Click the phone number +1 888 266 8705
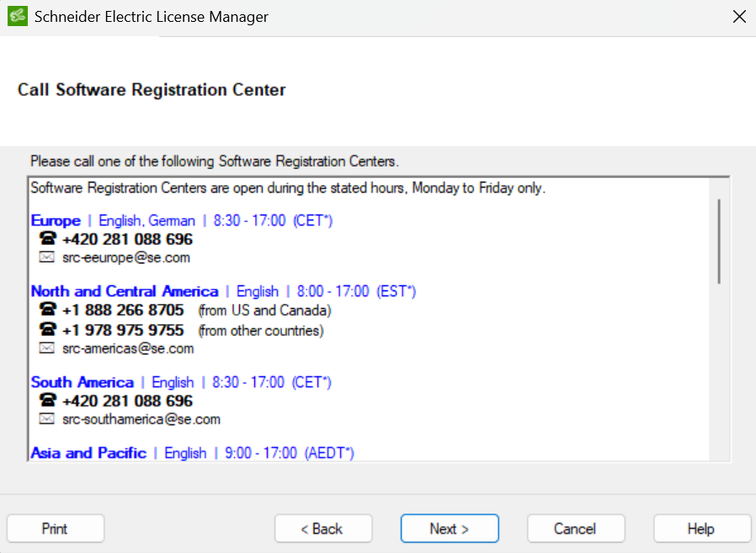This screenshot has height=553, width=756. (123, 310)
